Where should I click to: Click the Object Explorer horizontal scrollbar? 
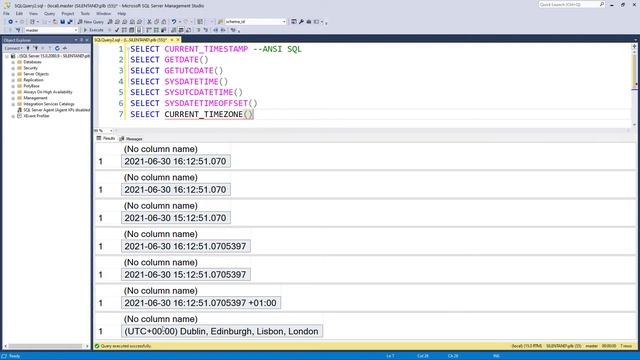(46, 346)
